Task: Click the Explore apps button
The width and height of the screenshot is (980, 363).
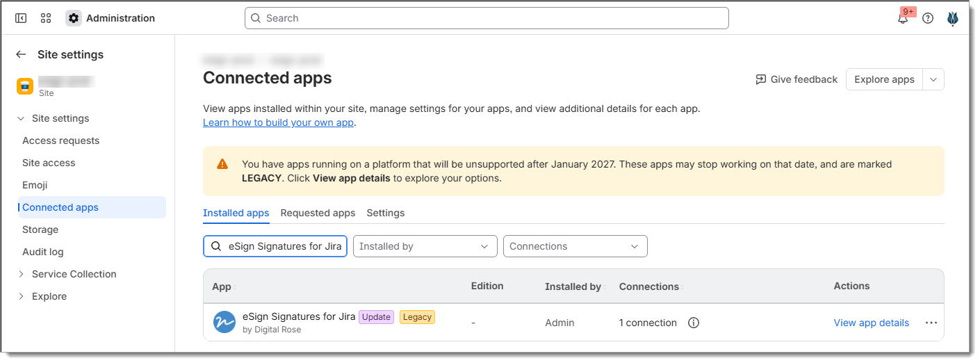Action: 884,79
